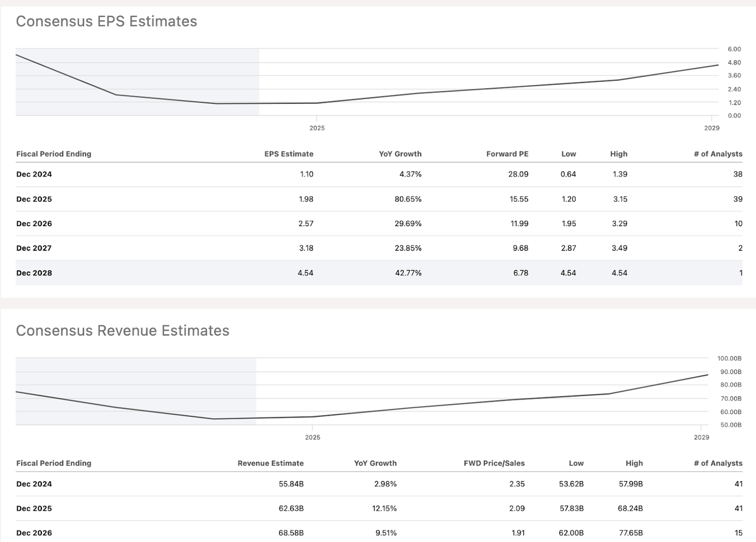Select the highlighted Dec 2028 row
Screen dimensions: 756x542
(x=379, y=273)
